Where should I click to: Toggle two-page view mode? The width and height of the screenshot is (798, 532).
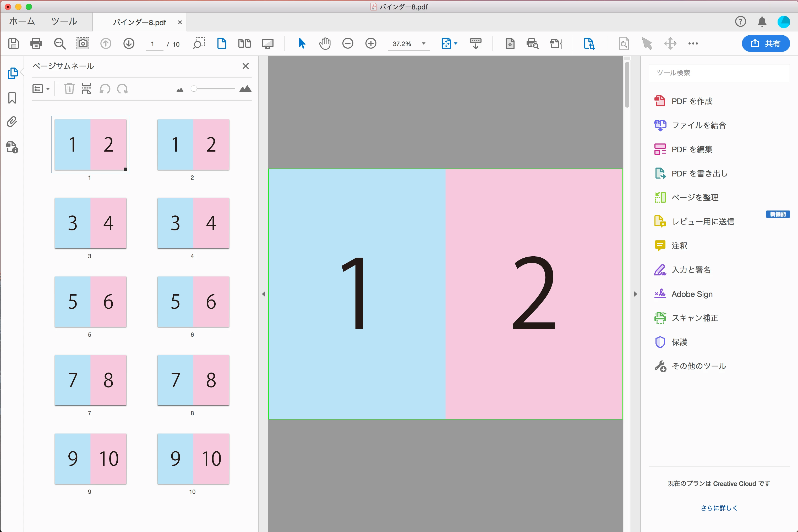click(244, 43)
